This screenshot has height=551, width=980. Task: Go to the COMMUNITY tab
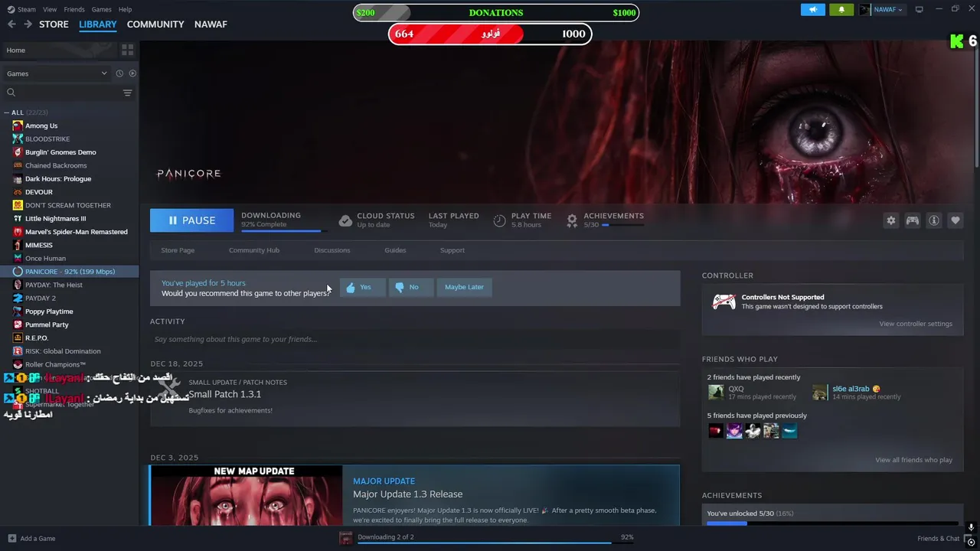pos(155,24)
